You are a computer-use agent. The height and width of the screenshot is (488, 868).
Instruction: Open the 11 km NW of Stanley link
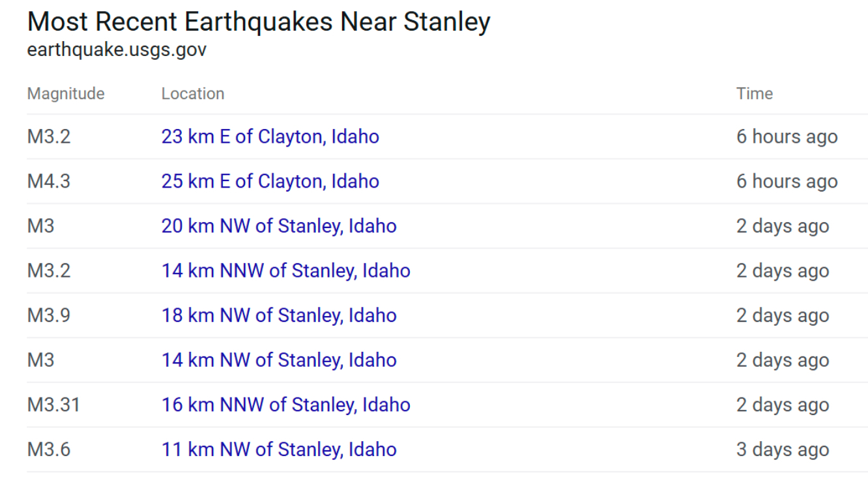(x=279, y=450)
